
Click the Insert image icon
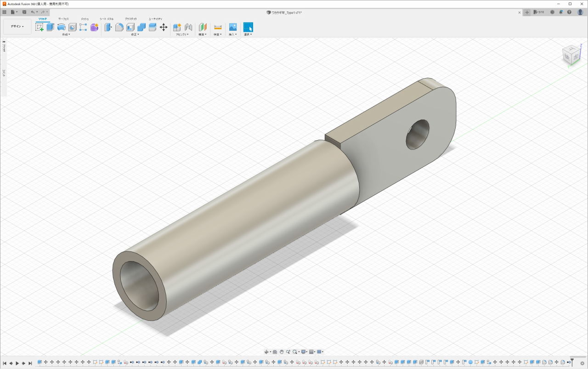tap(233, 27)
